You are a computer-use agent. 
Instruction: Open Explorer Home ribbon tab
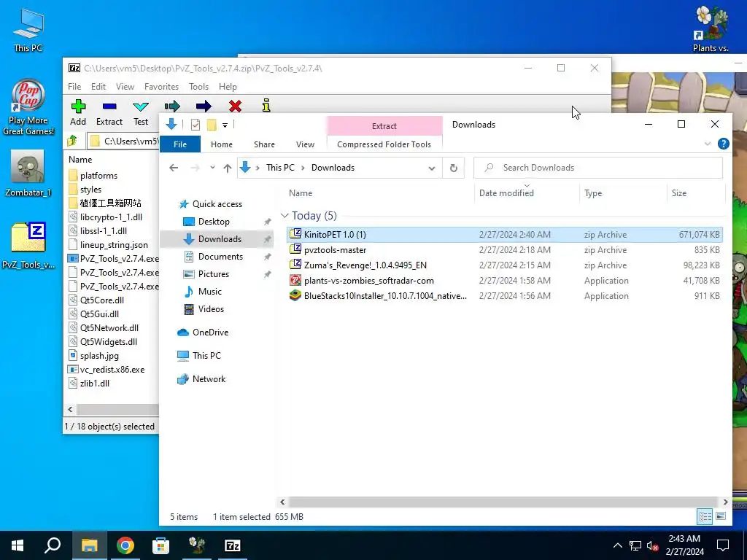click(x=222, y=144)
